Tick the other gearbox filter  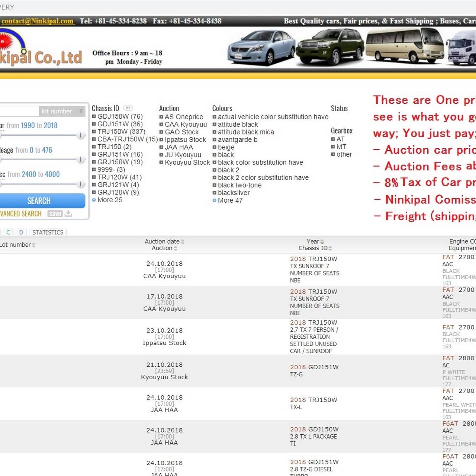333,154
